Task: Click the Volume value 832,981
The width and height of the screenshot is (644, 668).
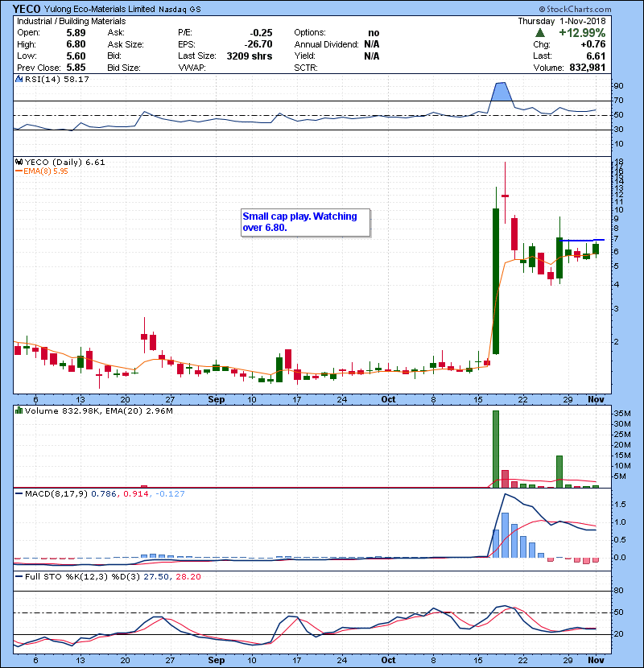Action: (588, 68)
